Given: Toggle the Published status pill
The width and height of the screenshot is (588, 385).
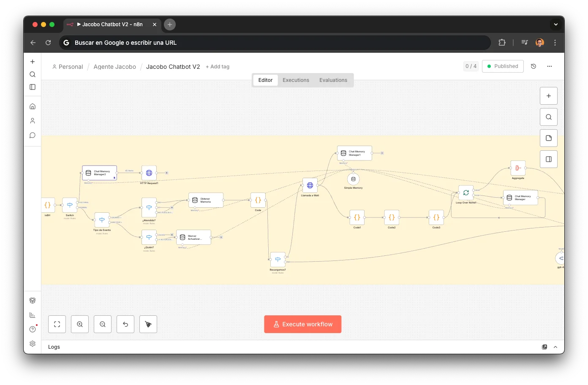Looking at the screenshot, I should [x=503, y=66].
